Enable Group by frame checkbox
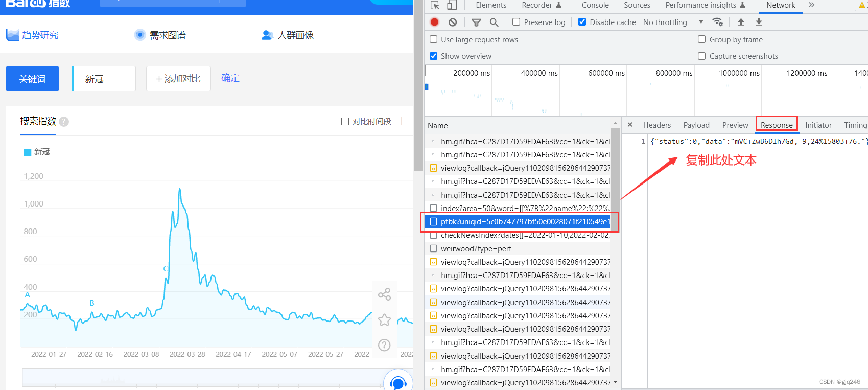This screenshot has width=868, height=390. (702, 39)
